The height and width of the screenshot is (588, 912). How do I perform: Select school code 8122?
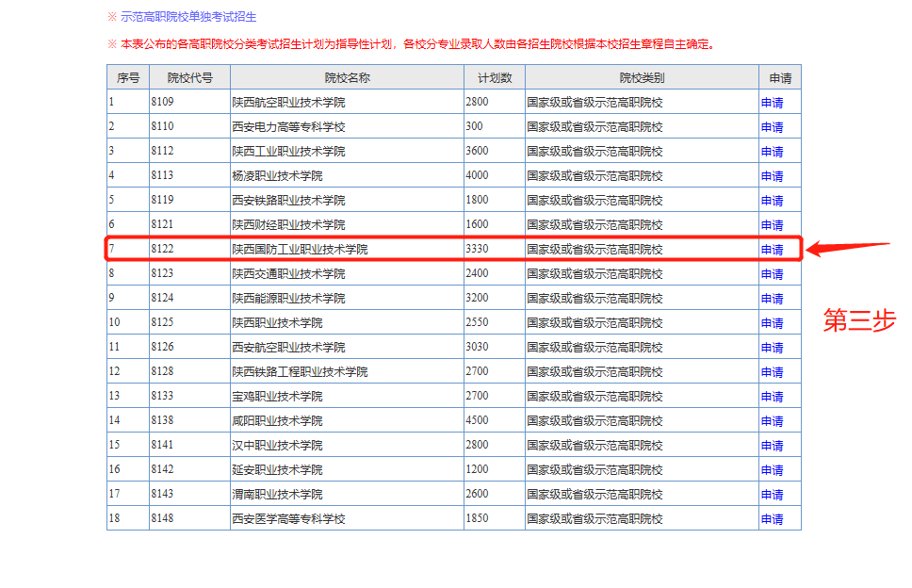pos(162,249)
